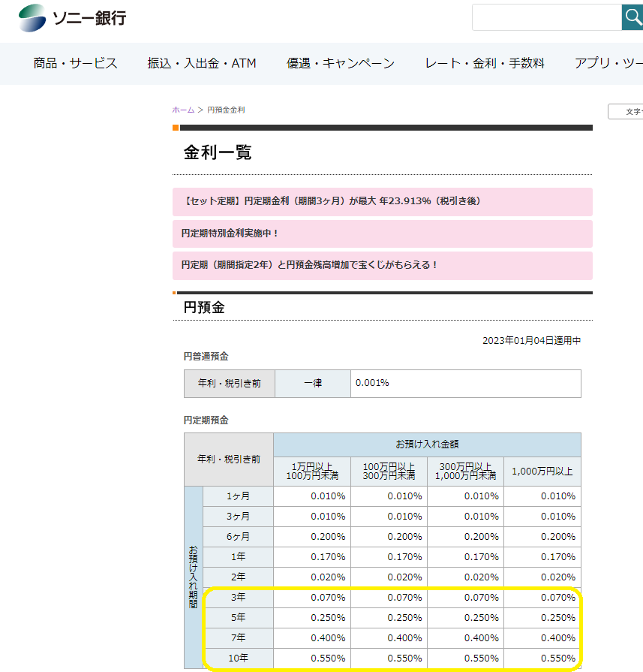Focus the site search input box

pos(547,17)
